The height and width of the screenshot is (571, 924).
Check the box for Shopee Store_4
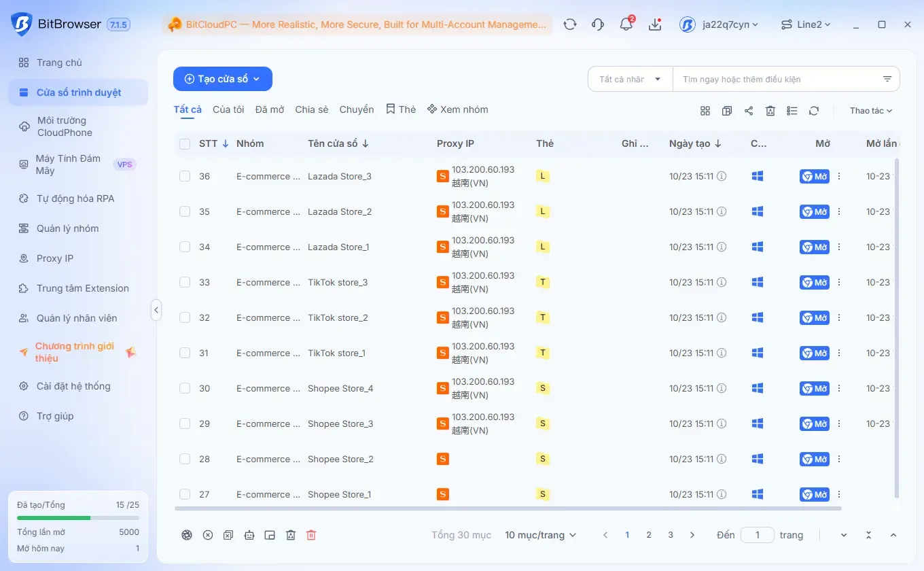click(185, 388)
